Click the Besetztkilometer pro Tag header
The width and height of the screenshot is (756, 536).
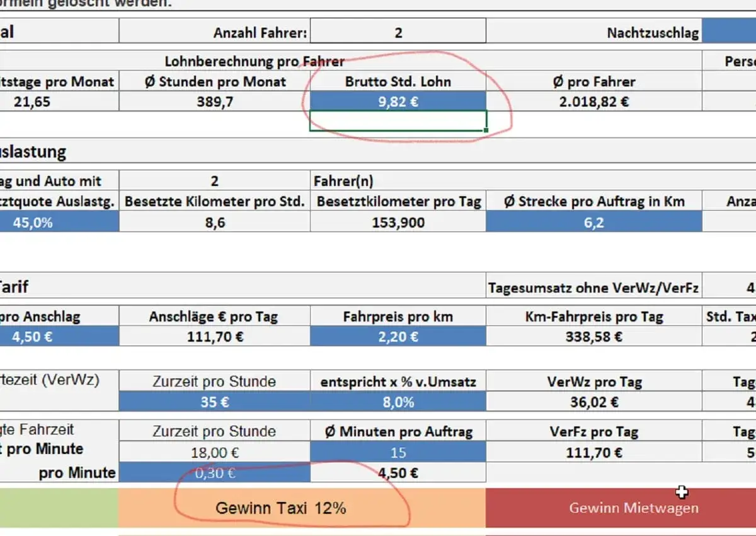tap(398, 201)
